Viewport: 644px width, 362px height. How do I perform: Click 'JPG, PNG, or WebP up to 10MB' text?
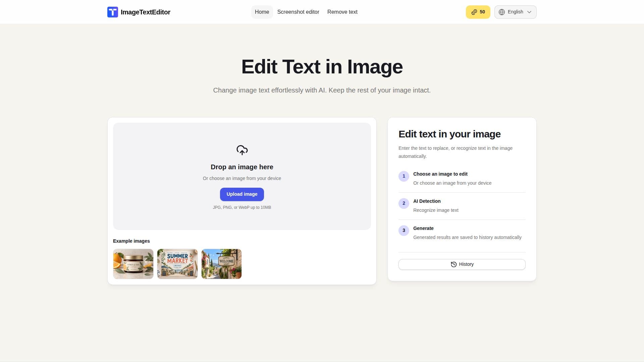[242, 207]
